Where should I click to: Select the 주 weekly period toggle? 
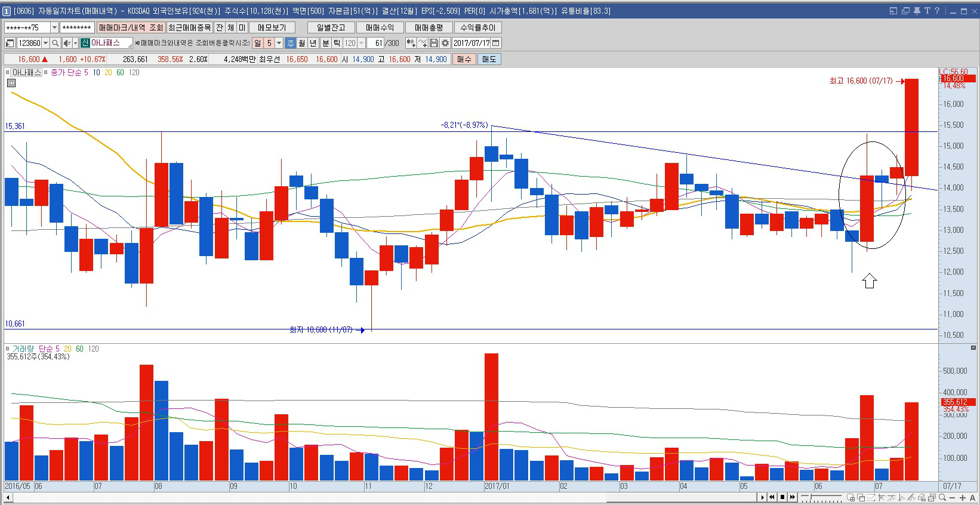pos(291,43)
